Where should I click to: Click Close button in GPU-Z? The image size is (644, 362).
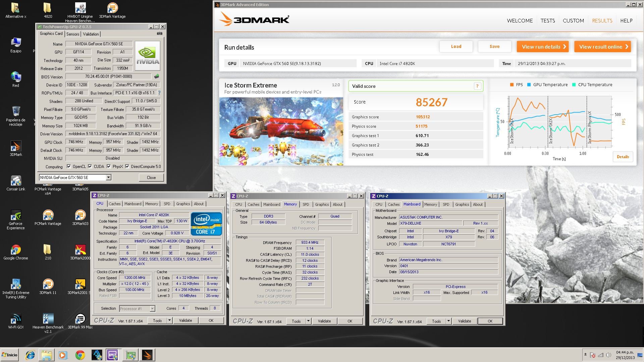151,178
